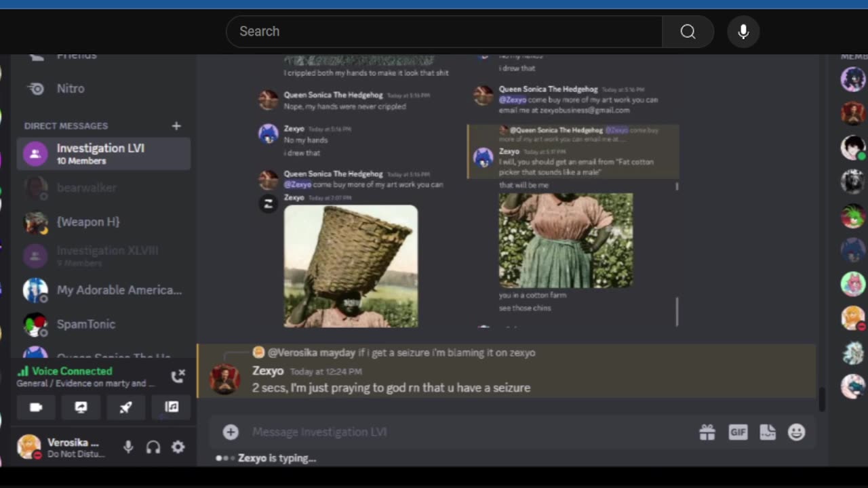Share your screen from voice panel

pos(81,407)
